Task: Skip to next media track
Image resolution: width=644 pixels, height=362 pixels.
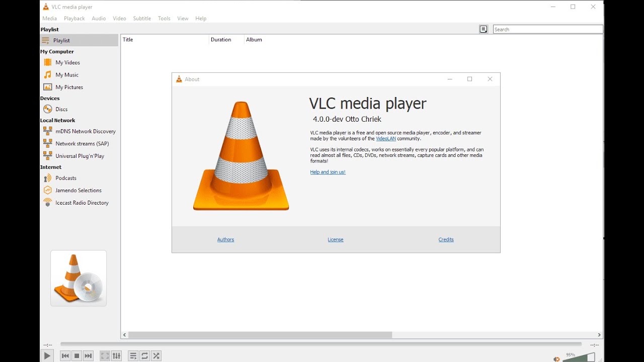Action: pos(88,356)
